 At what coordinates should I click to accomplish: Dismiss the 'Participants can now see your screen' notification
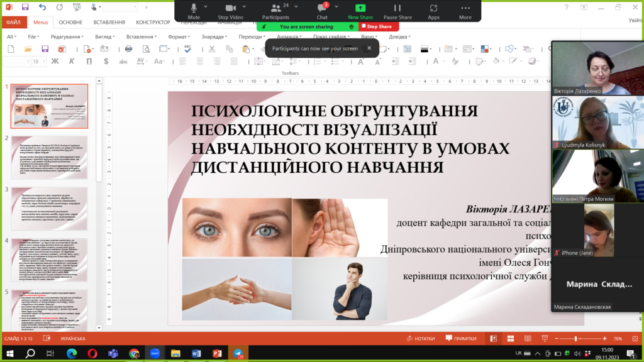pos(369,48)
